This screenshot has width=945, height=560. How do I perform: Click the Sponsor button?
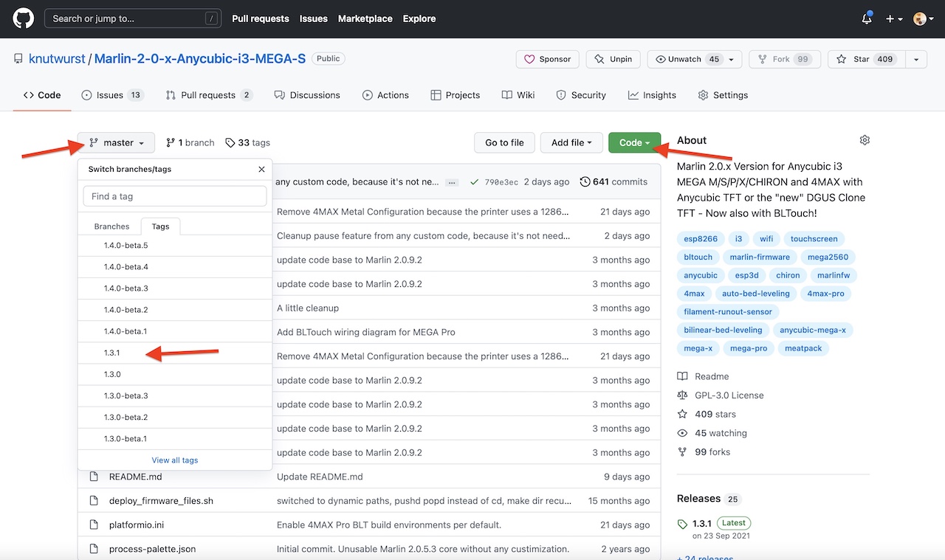pyautogui.click(x=547, y=59)
